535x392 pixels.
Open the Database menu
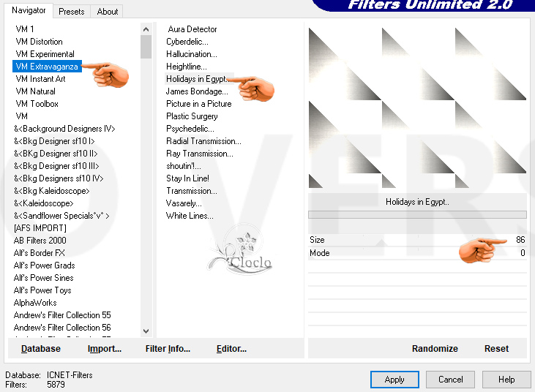(x=41, y=349)
